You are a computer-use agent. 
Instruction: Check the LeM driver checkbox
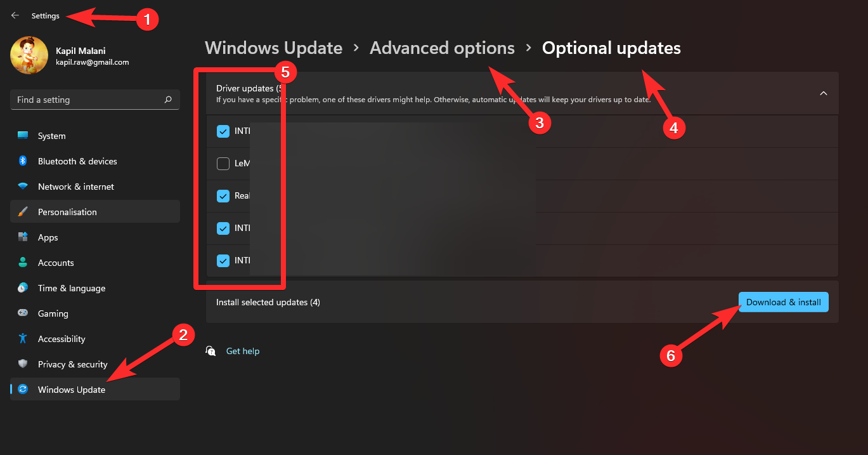[223, 164]
